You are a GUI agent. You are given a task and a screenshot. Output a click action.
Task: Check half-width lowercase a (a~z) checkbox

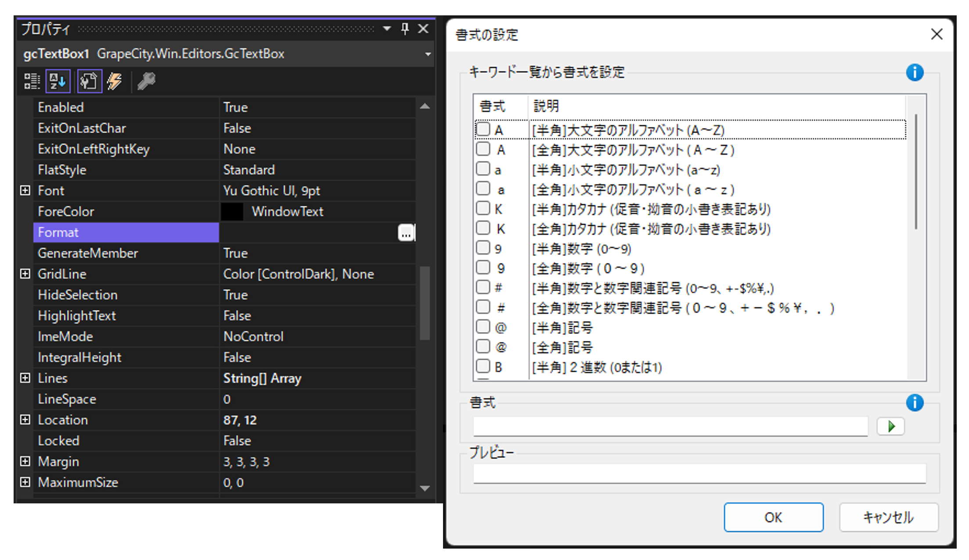click(x=483, y=169)
